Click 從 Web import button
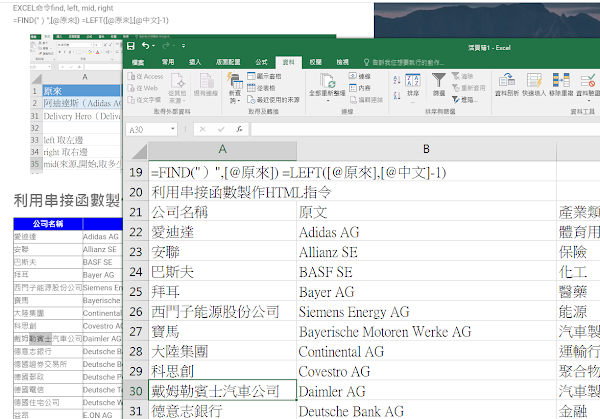The image size is (600, 419). click(143, 88)
